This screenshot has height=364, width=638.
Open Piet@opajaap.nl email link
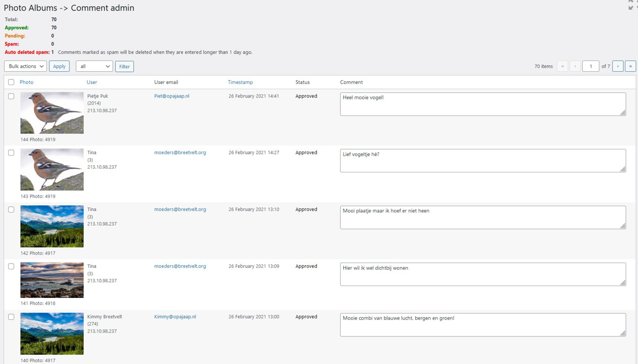[172, 96]
